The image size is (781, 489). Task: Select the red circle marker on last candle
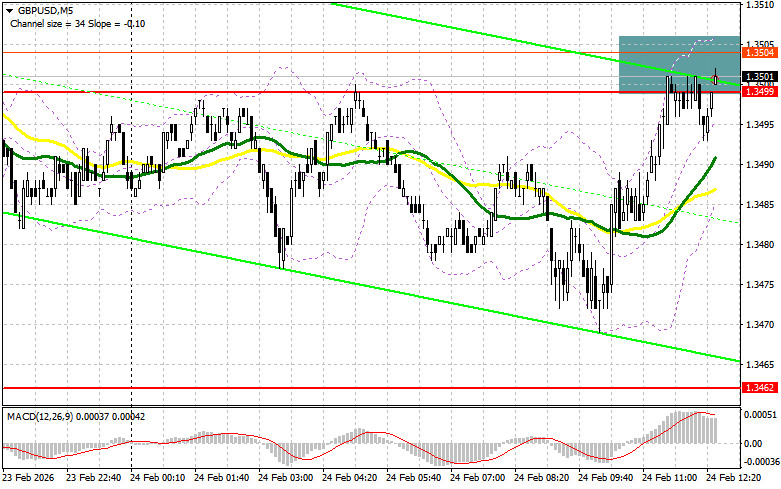(716, 79)
